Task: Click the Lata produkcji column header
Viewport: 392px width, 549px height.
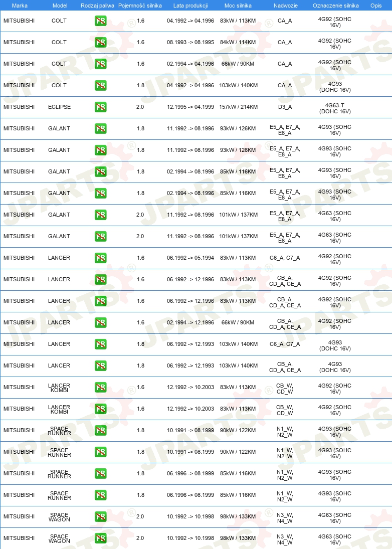Action: 190,6
